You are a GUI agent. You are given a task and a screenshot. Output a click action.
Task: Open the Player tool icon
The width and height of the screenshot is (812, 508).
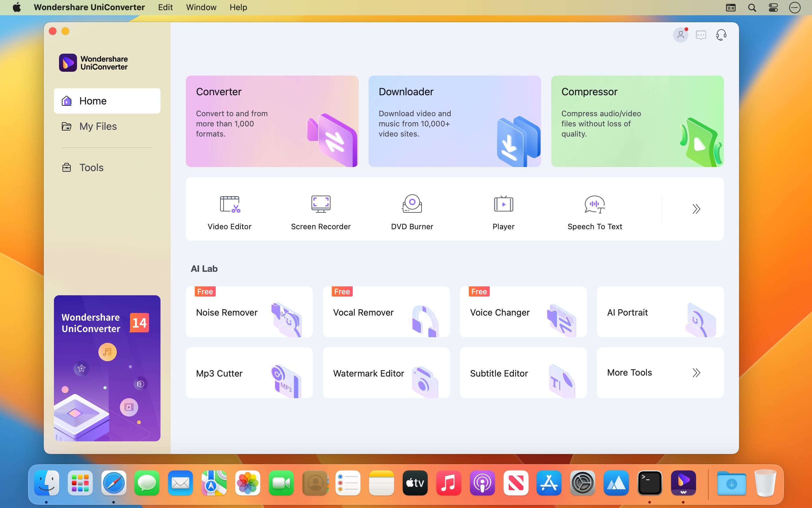point(503,204)
